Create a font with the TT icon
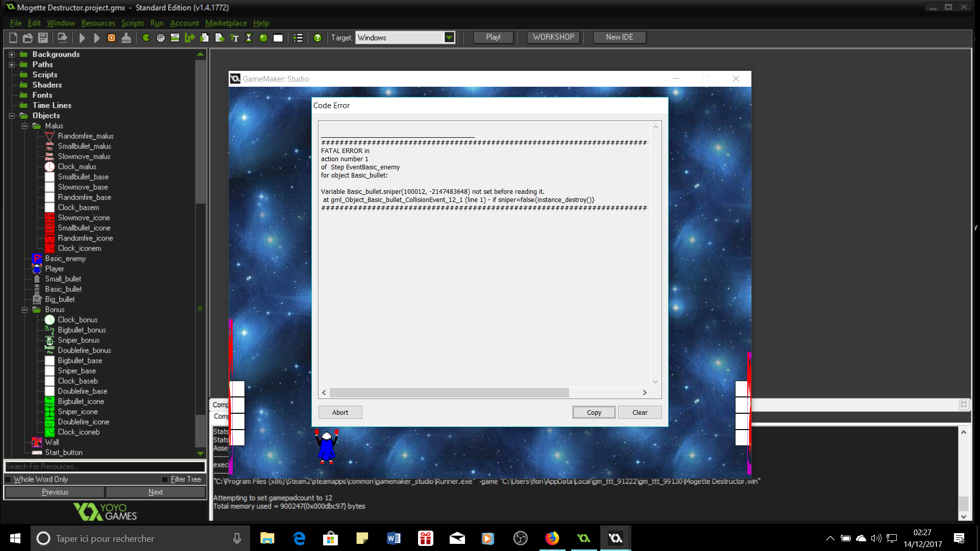This screenshot has width=980, height=551. coord(234,38)
